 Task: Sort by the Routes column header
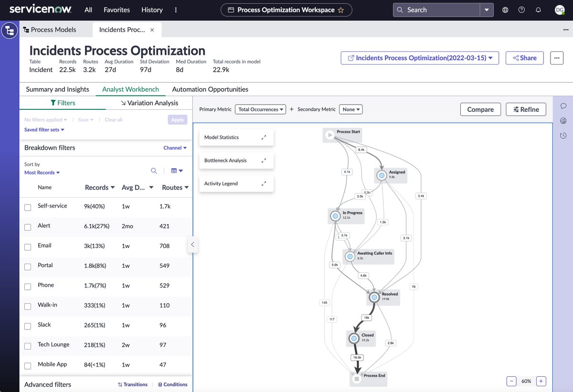(175, 188)
